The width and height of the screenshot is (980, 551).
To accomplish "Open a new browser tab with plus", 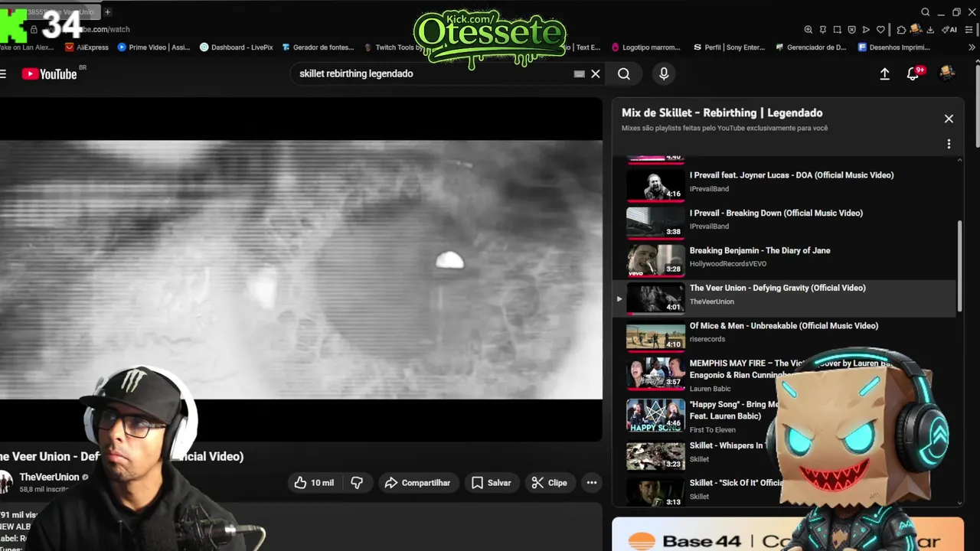I will tap(108, 11).
